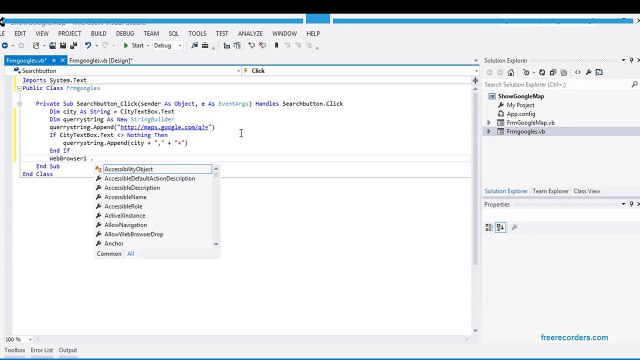Click the Open File toolbar icon
This screenshot has width=640, height=360.
[x=53, y=46]
